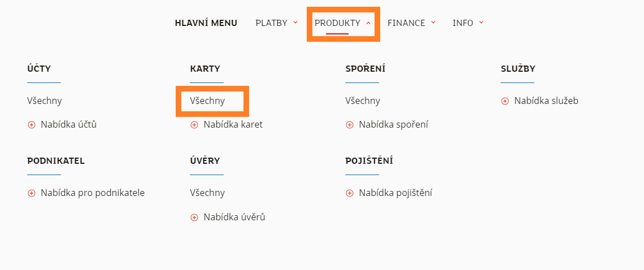Click the plus icon beside Nabídka karet
Viewport: 644px width, 270px height.
coord(194,125)
